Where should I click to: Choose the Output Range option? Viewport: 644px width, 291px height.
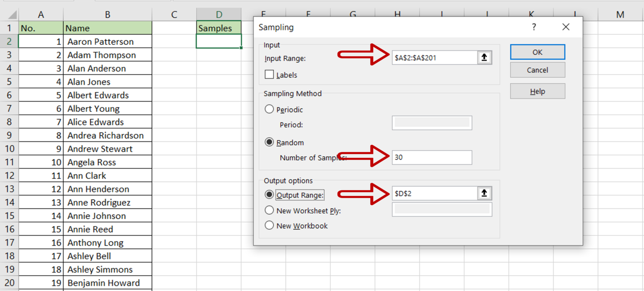coord(269,195)
